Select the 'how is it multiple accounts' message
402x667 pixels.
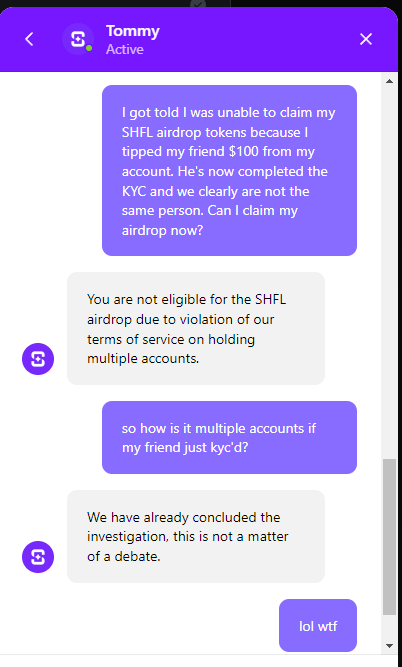[x=229, y=437]
